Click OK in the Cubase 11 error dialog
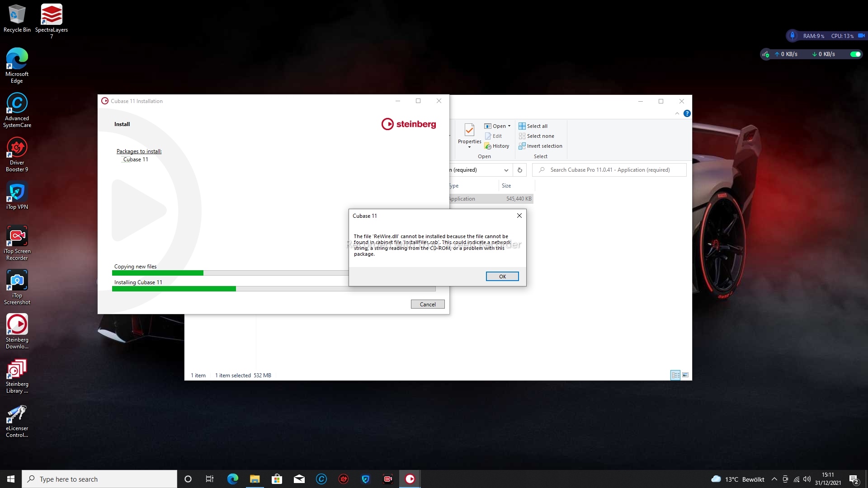 coord(502,277)
